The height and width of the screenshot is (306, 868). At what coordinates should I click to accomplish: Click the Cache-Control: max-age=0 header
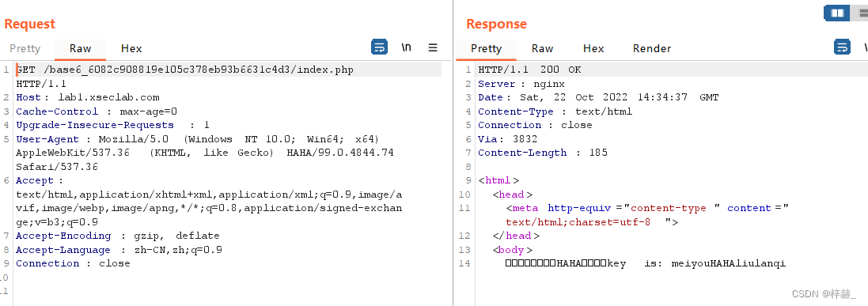[x=97, y=111]
